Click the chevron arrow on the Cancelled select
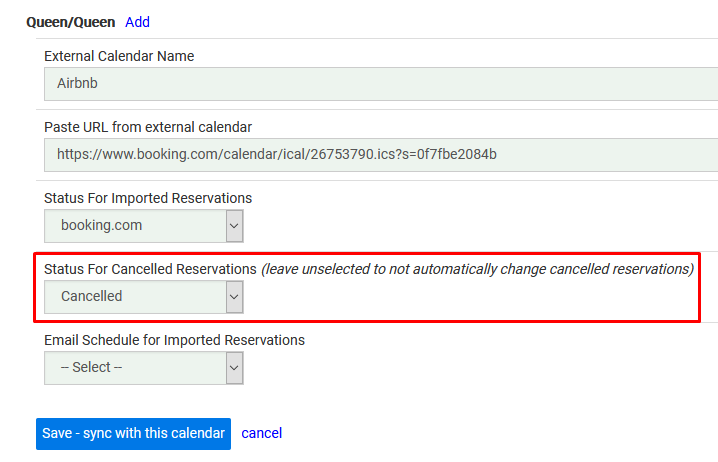This screenshot has width=718, height=462. (234, 297)
